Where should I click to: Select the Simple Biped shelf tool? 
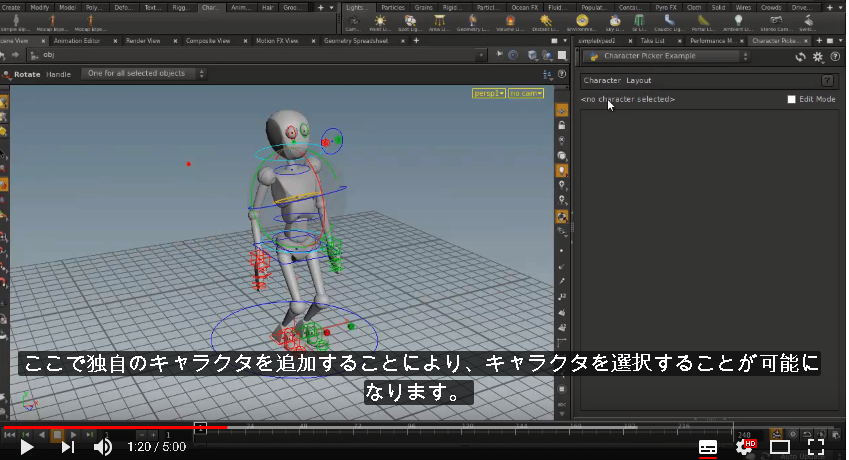15,23
